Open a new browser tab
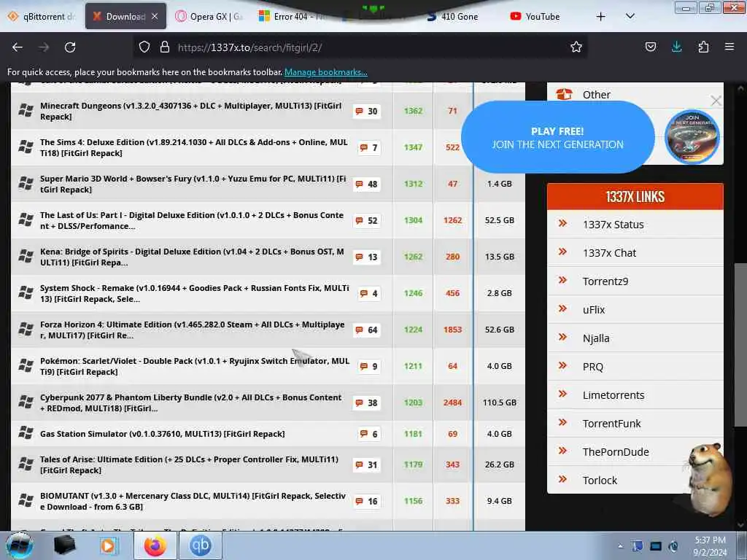This screenshot has height=560, width=747. 601,17
